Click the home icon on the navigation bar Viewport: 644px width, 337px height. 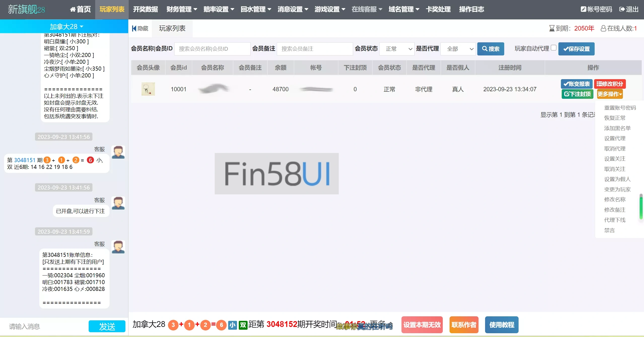(73, 9)
